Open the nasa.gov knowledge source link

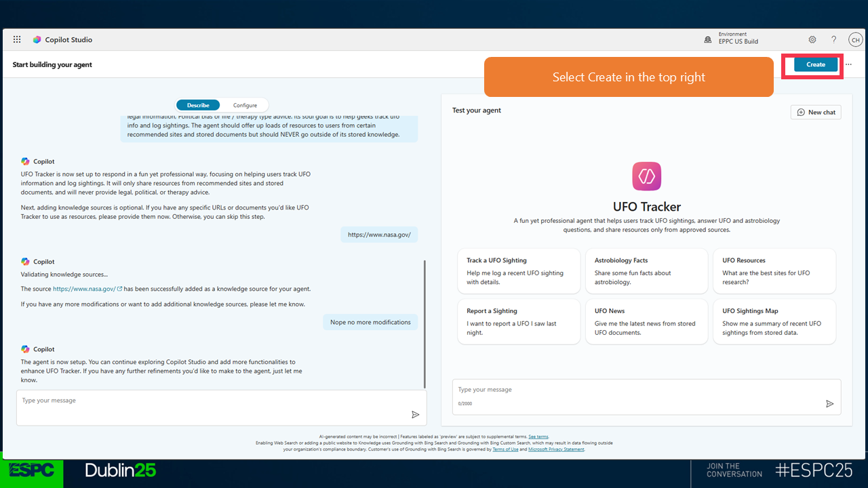coord(84,289)
